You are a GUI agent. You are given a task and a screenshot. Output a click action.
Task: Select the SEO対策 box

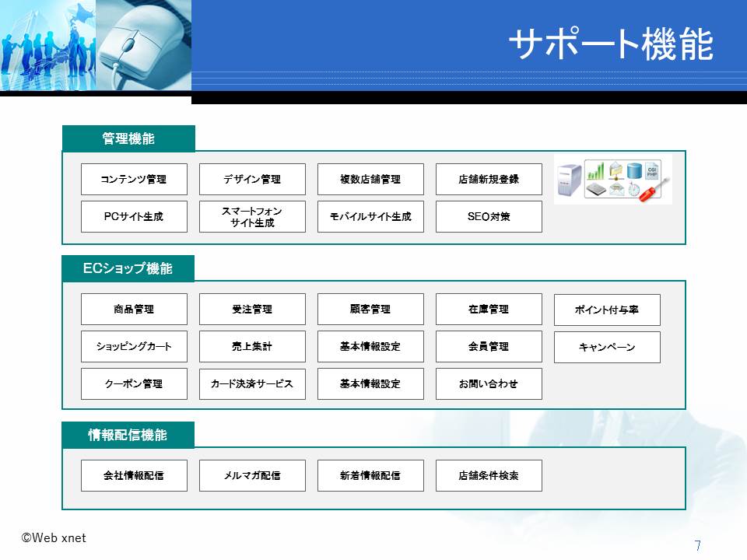click(489, 216)
